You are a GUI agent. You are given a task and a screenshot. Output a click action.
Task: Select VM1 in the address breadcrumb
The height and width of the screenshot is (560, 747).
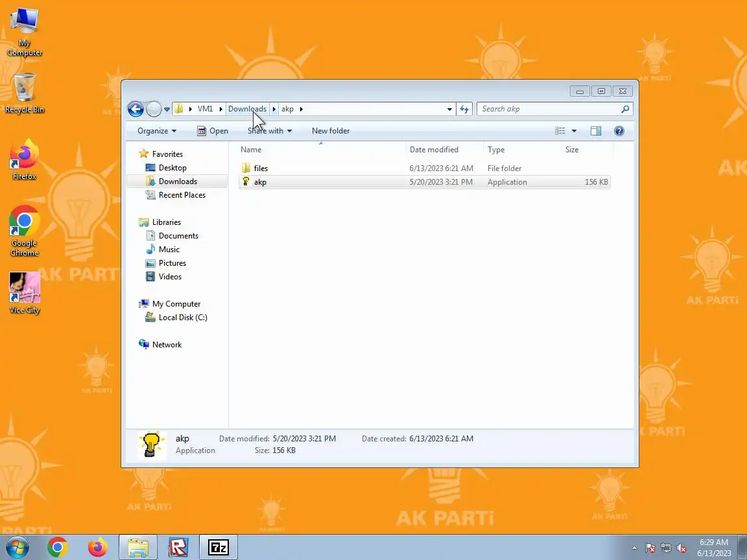click(x=206, y=109)
